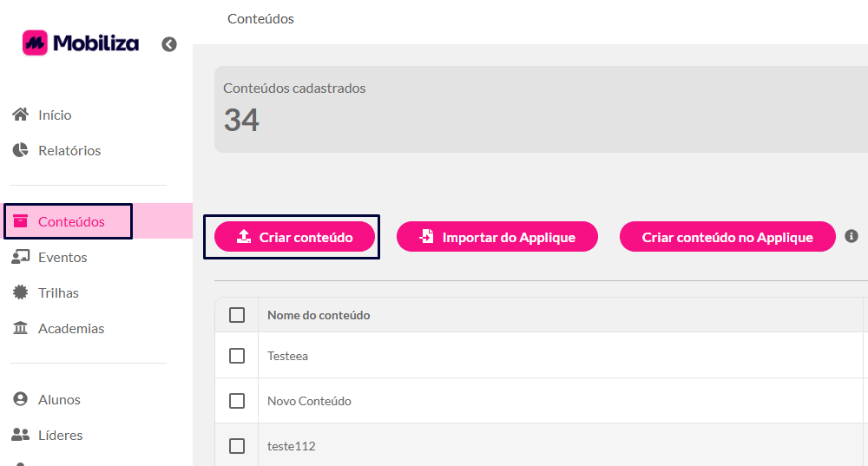Click Criar conteúdo no Applique button
868x466 pixels.
pos(727,237)
